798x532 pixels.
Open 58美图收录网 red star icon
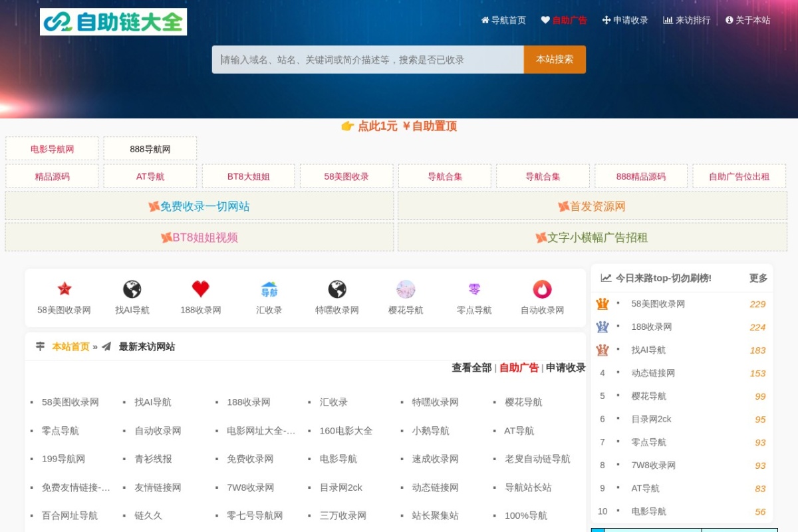(65, 289)
